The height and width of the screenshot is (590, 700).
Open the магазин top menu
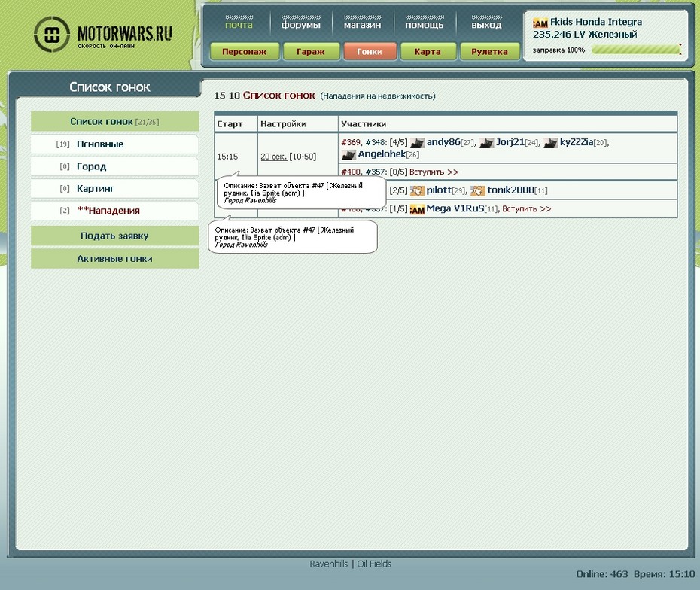(x=362, y=25)
